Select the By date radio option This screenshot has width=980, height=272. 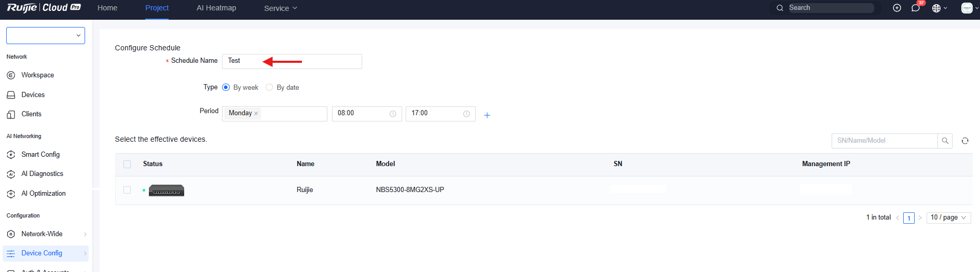pyautogui.click(x=269, y=87)
